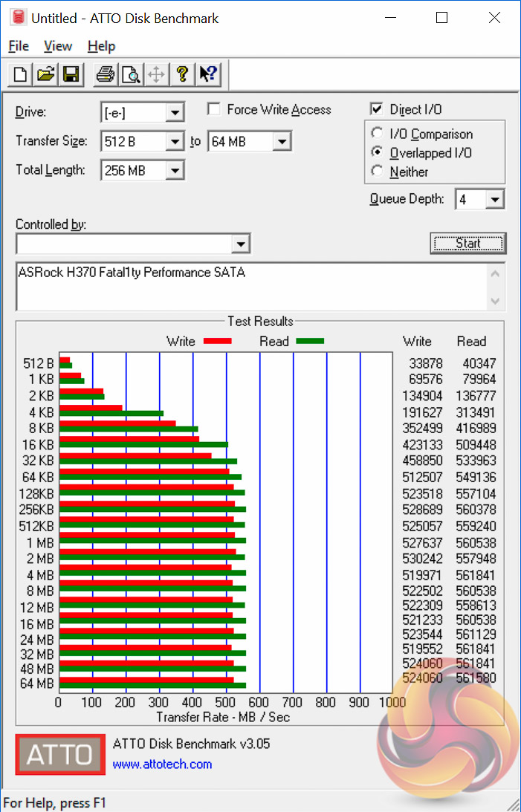Click the New file toolbar icon

click(x=20, y=74)
